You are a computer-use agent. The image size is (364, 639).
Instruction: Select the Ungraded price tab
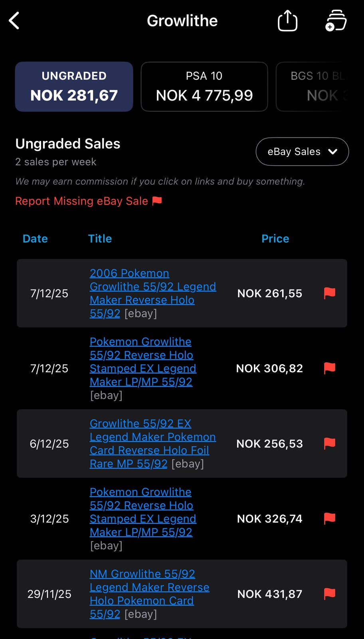(74, 87)
